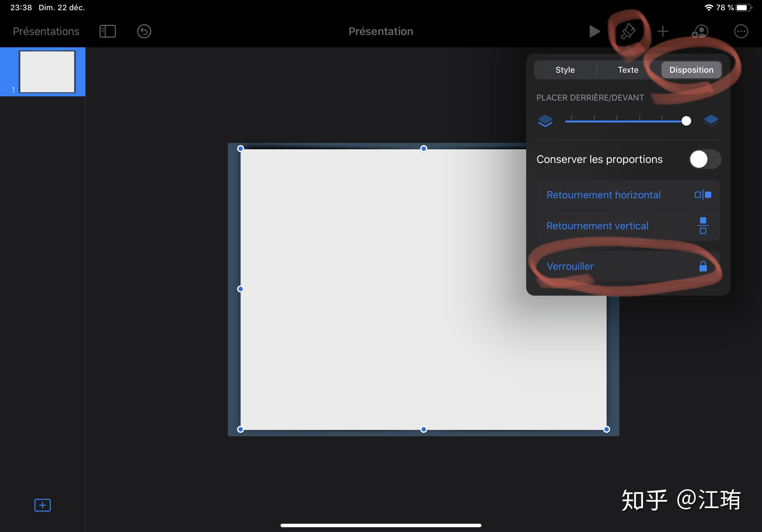762x532 pixels.
Task: Play the slideshow
Action: (594, 32)
